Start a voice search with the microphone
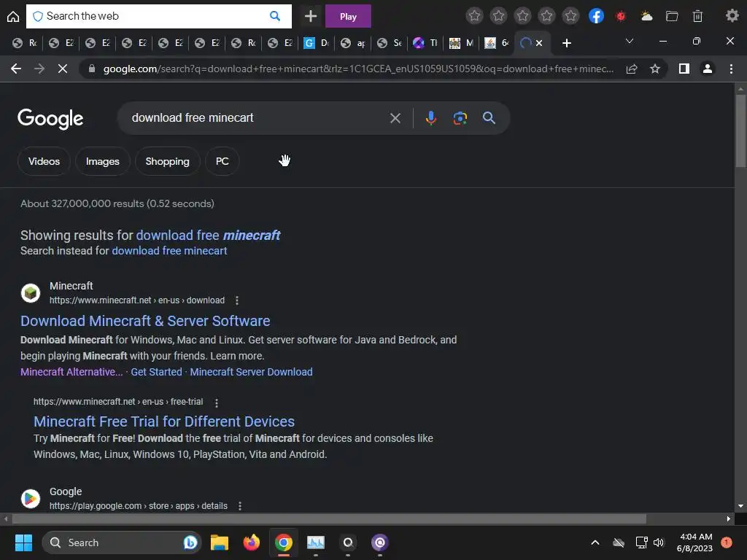This screenshot has width=747, height=560. tap(430, 118)
